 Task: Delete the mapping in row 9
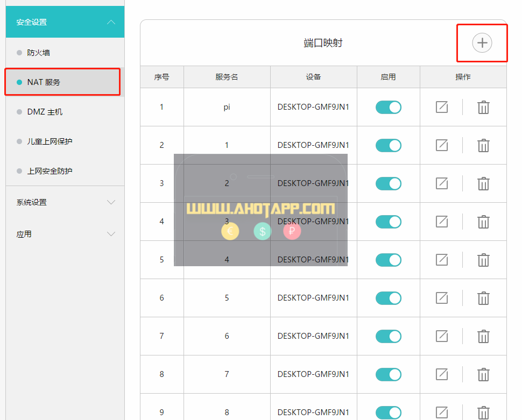[x=483, y=412]
